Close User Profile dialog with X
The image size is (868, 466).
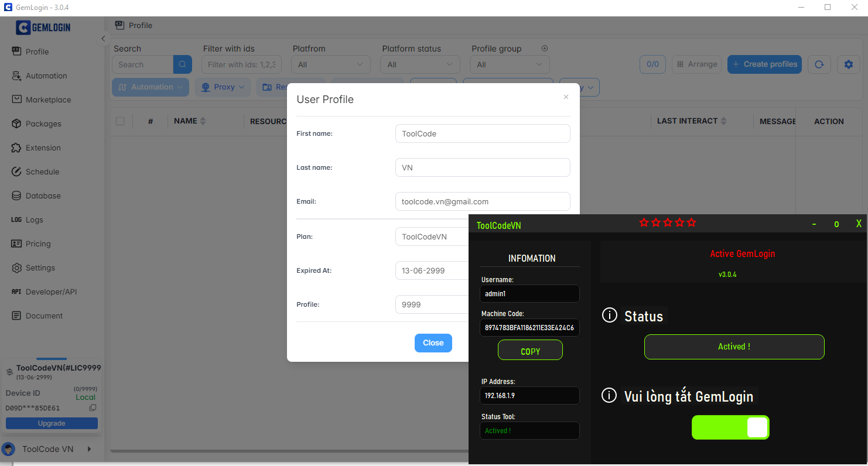566,97
